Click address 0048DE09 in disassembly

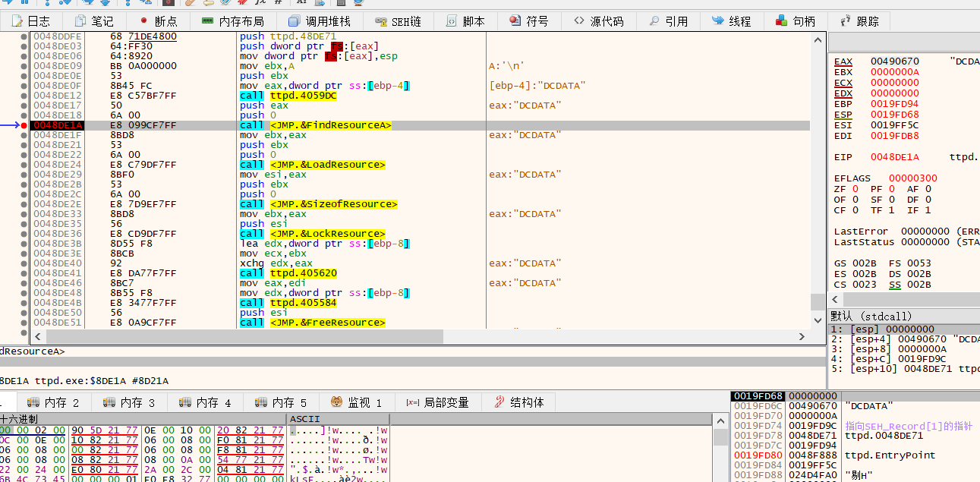pos(58,66)
